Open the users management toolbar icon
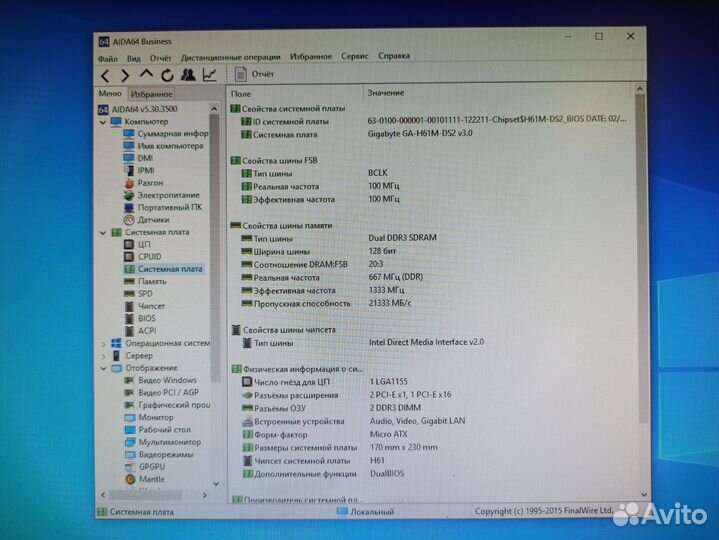 (x=188, y=75)
